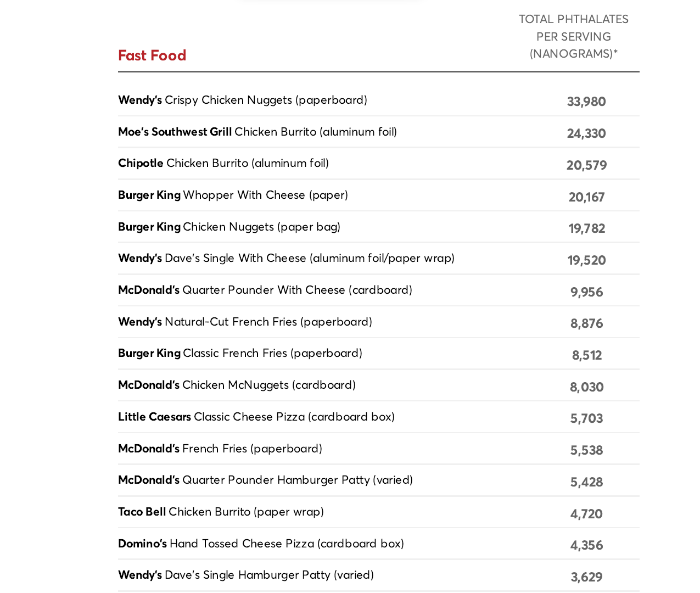Click the 3,629 phthalates value

pos(586,577)
